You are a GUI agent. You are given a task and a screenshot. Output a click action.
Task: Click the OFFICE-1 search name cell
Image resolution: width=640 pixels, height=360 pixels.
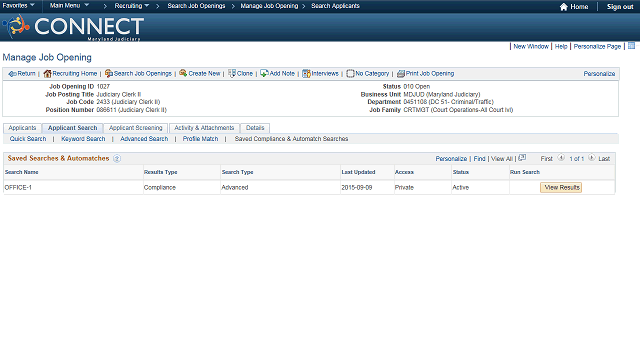pos(18,188)
